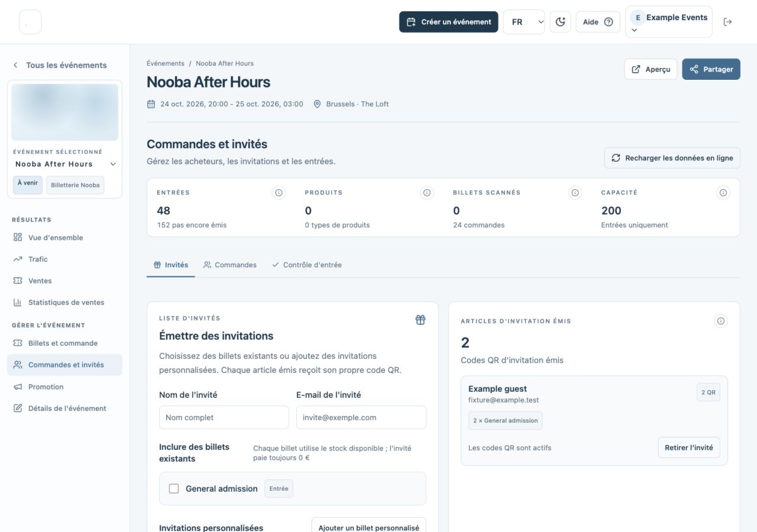
Task: Click the Billetterie Nooba tag
Action: (75, 185)
